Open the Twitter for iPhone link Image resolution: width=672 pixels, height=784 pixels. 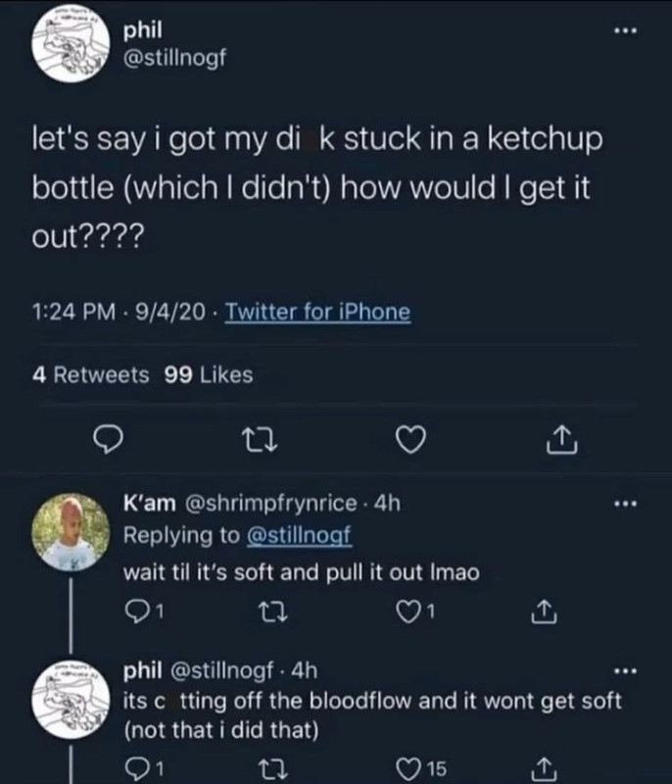317,312
